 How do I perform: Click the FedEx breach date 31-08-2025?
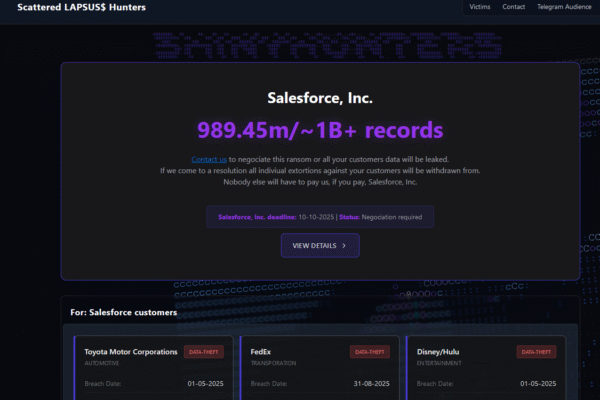pyautogui.click(x=370, y=383)
